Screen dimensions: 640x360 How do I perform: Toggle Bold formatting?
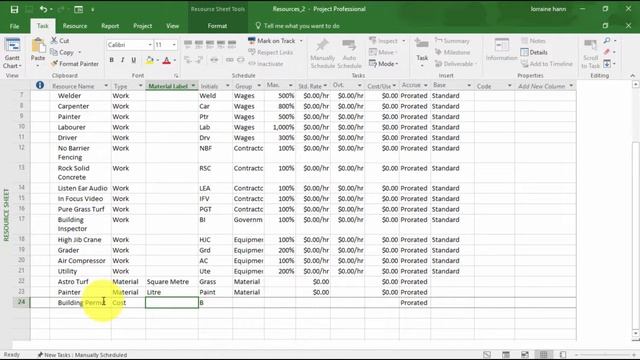click(111, 60)
